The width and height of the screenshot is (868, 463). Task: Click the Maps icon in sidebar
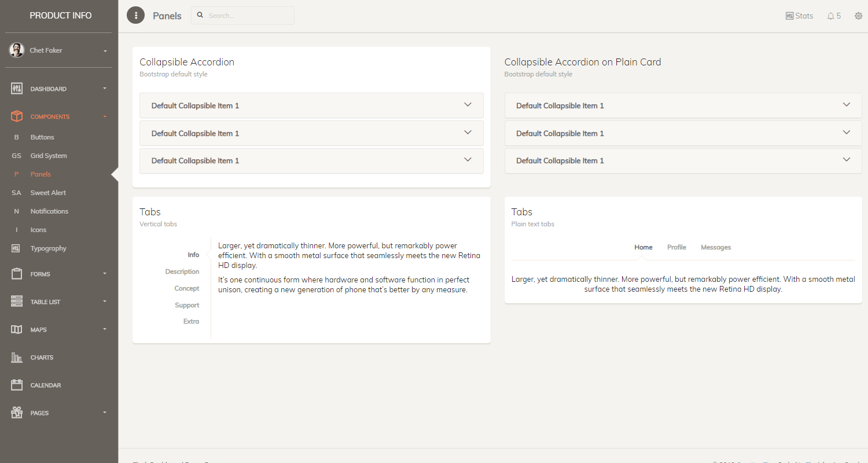tap(17, 329)
